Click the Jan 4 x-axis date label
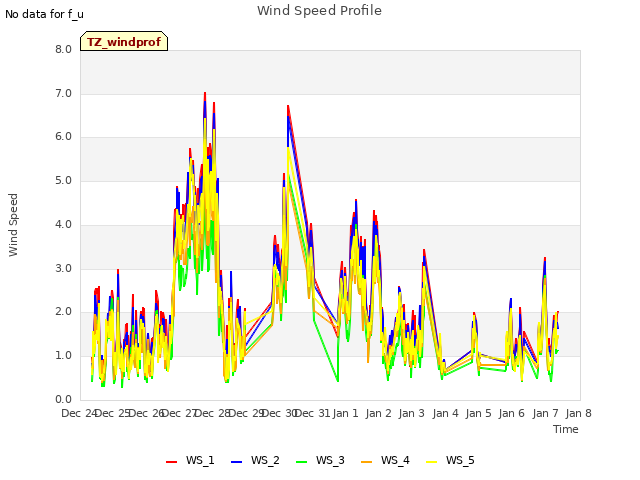The height and width of the screenshot is (480, 640). coord(445,413)
